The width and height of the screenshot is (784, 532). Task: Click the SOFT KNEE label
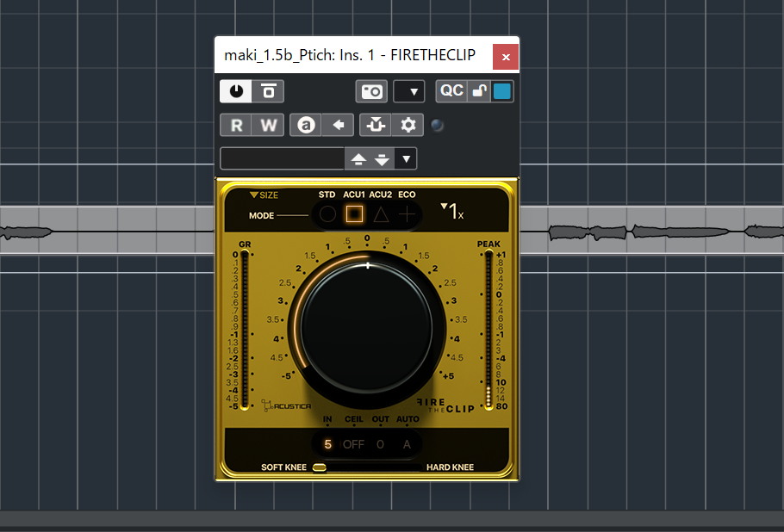(283, 467)
